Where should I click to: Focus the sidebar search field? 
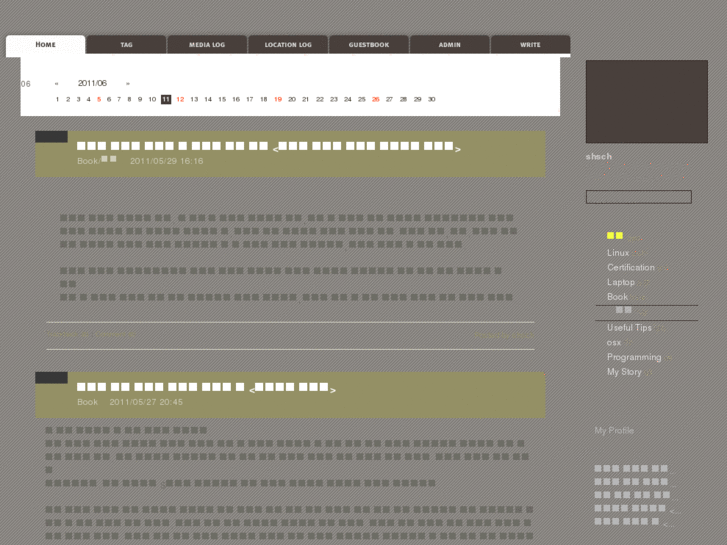[x=638, y=197]
